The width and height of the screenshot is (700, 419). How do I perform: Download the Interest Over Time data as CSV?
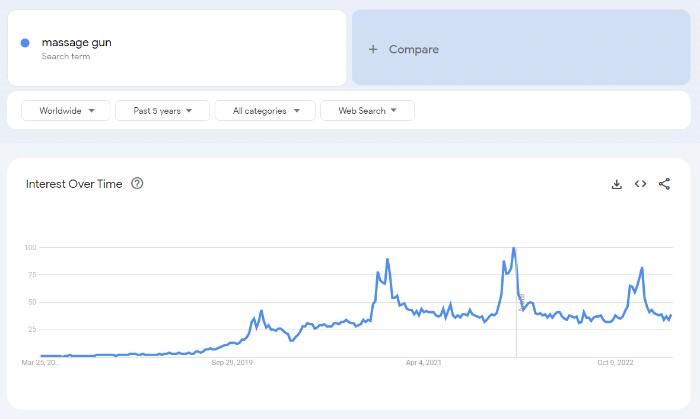(617, 184)
